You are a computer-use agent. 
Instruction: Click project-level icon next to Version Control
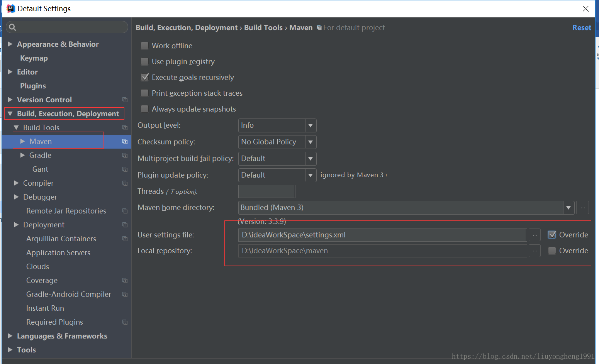(125, 100)
